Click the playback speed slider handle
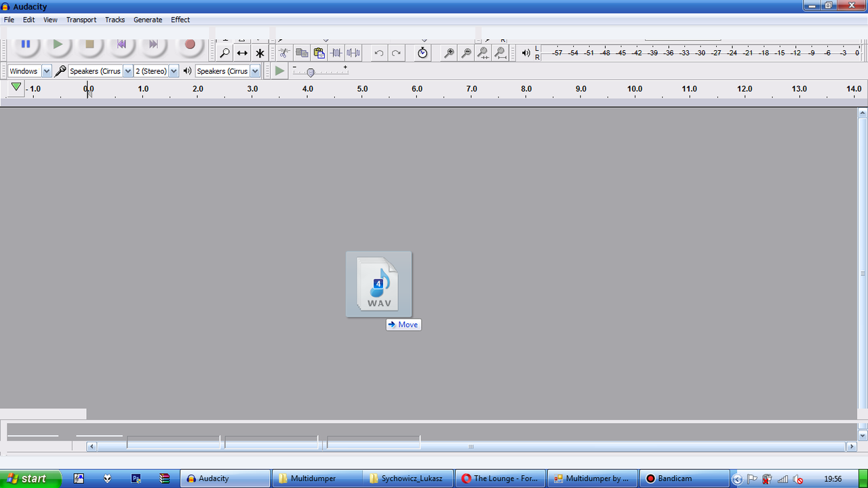The image size is (868, 488). coord(311,72)
